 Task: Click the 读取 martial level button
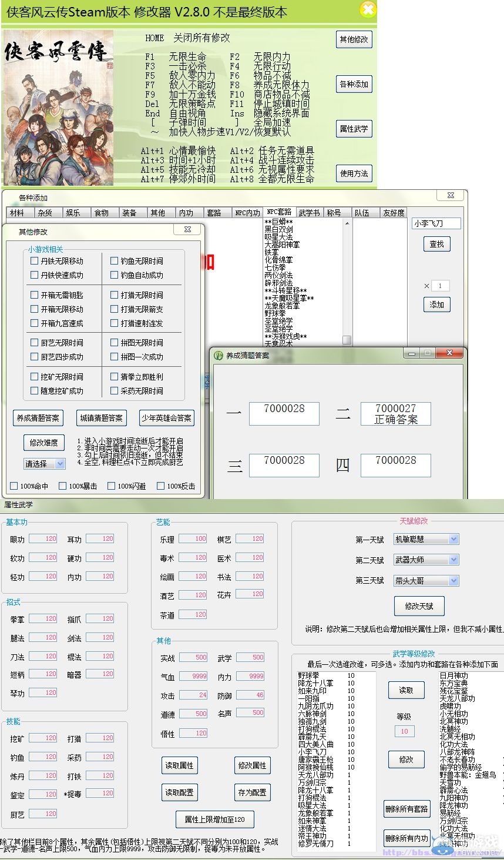[x=406, y=690]
